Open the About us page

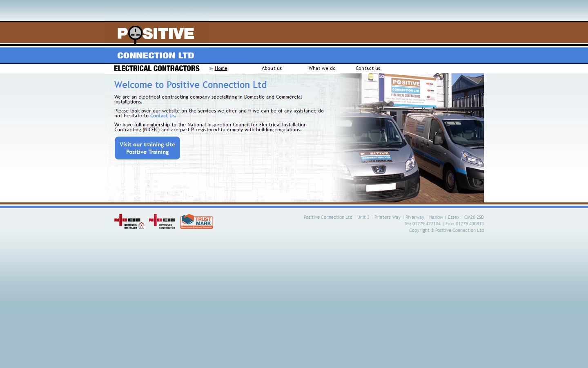[x=272, y=68]
